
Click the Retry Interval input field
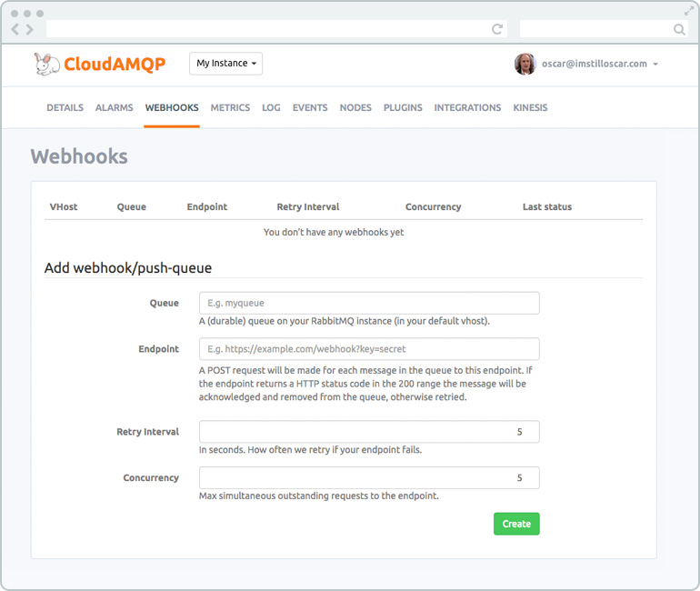pos(369,432)
